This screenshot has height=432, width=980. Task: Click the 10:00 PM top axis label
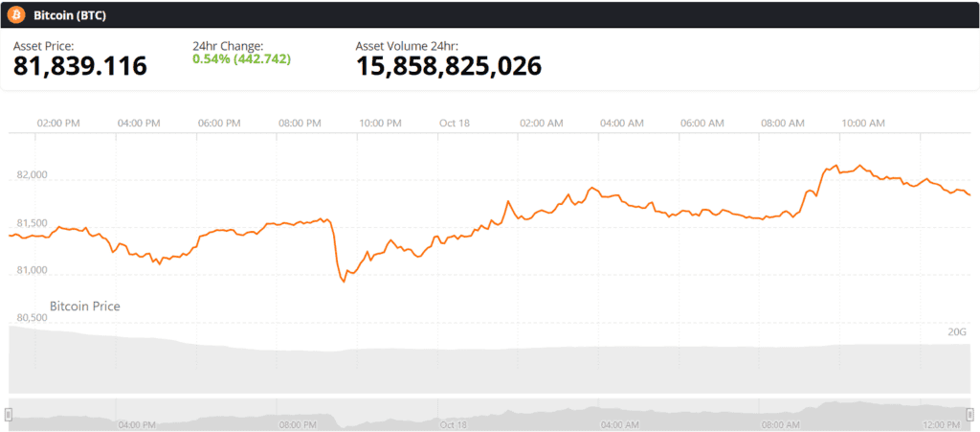pos(380,124)
